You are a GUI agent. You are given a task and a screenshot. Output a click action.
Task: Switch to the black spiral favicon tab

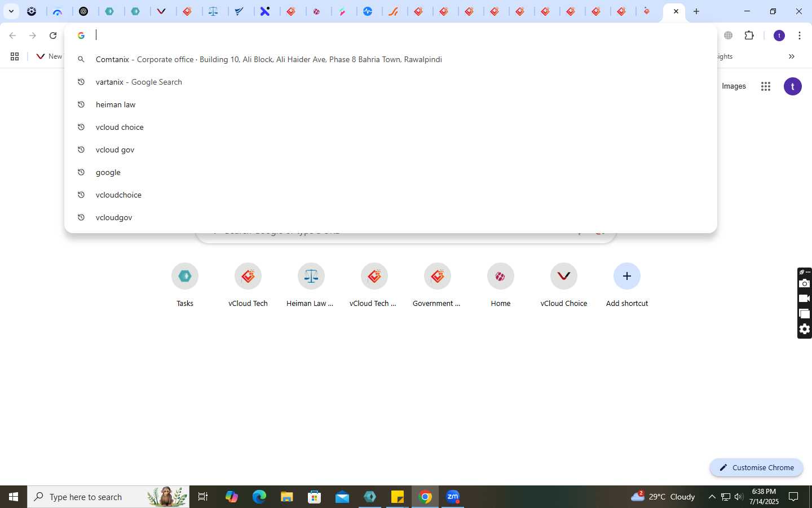point(84,11)
